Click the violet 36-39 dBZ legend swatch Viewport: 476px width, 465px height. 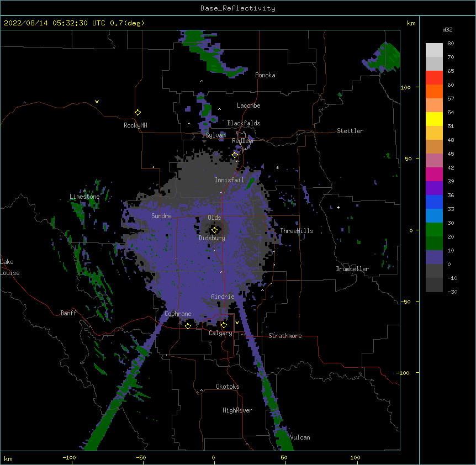point(434,188)
